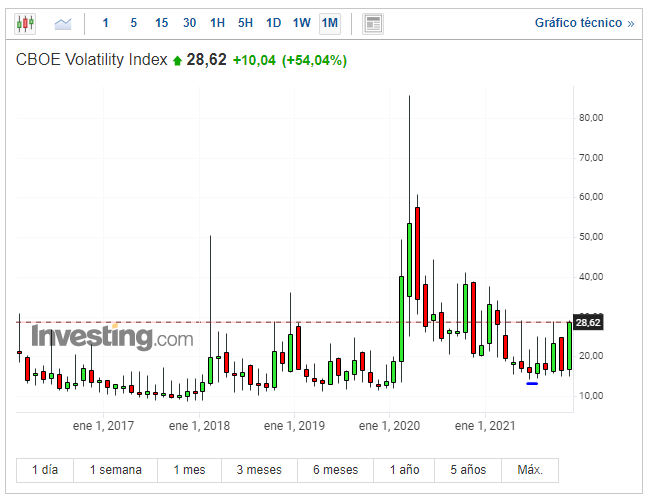
Task: Click the 28,62 price label on axis
Action: pyautogui.click(x=588, y=323)
